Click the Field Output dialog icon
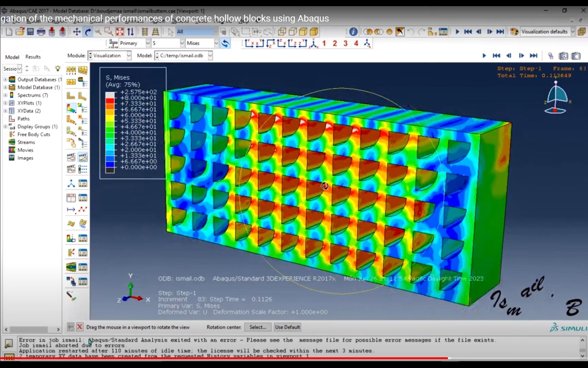This screenshot has height=368, width=588. click(x=113, y=43)
